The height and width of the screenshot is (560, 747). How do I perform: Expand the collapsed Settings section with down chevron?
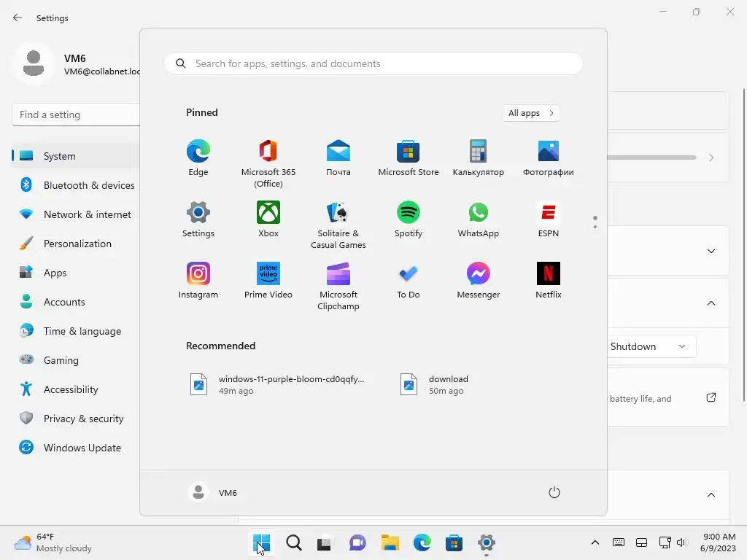[x=711, y=251]
